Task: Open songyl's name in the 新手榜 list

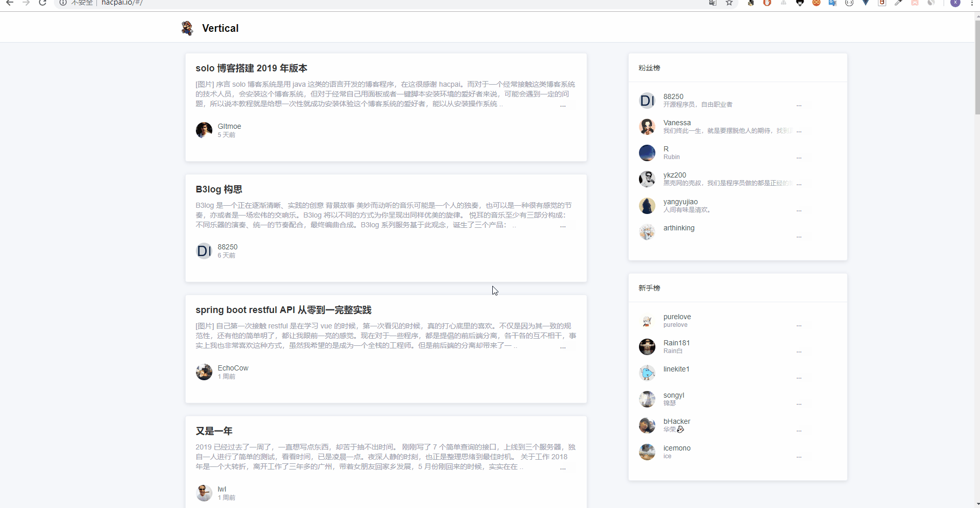Action: pyautogui.click(x=674, y=395)
